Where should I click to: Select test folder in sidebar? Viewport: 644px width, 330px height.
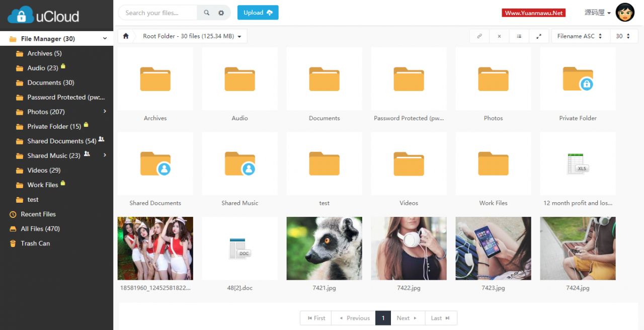(33, 200)
